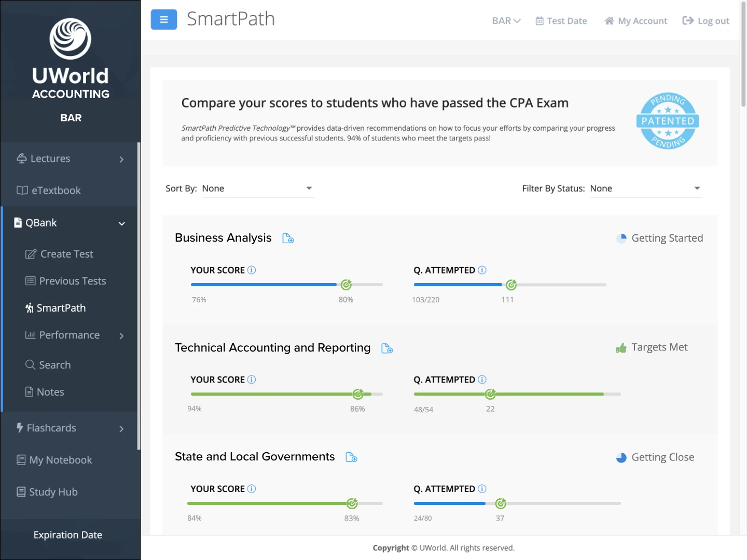
Task: Click the 94% score value
Action: 195,409
